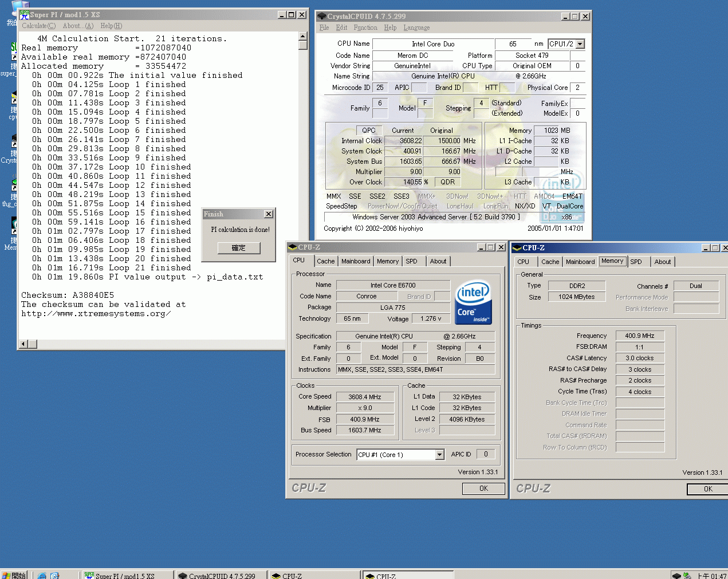Screen dimensions: 728x579
Task: Click the memory Frequency value 400.9 MHz
Action: point(640,336)
